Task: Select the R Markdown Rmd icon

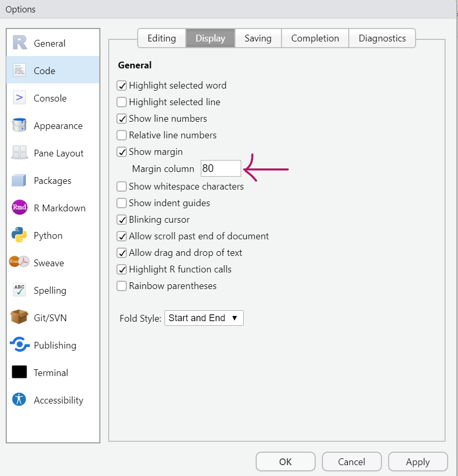Action: tap(20, 208)
